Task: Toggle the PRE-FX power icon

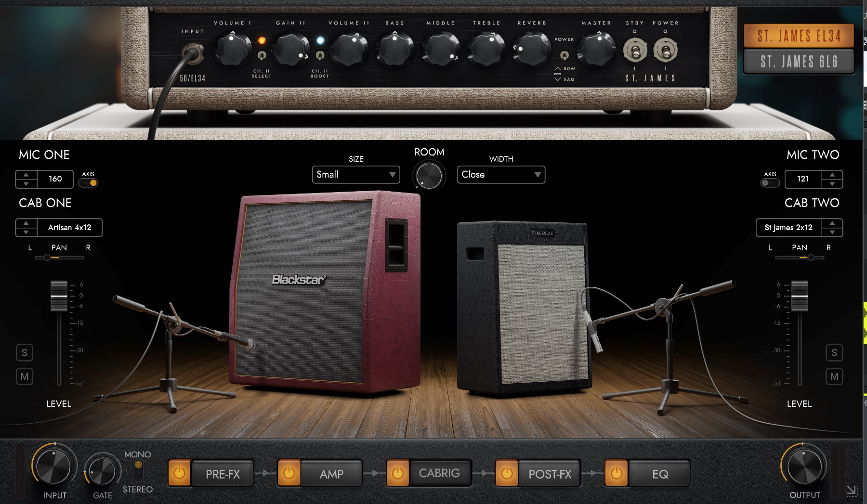Action: (x=179, y=474)
